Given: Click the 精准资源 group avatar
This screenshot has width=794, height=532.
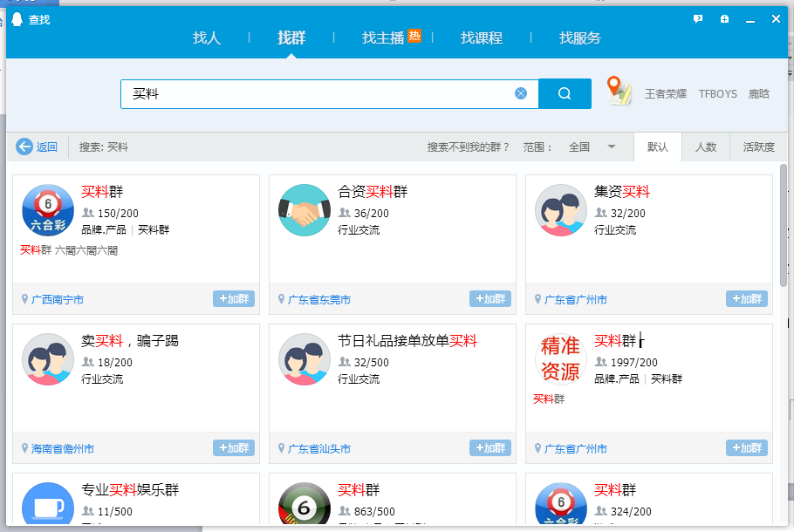Looking at the screenshot, I should click(x=560, y=359).
